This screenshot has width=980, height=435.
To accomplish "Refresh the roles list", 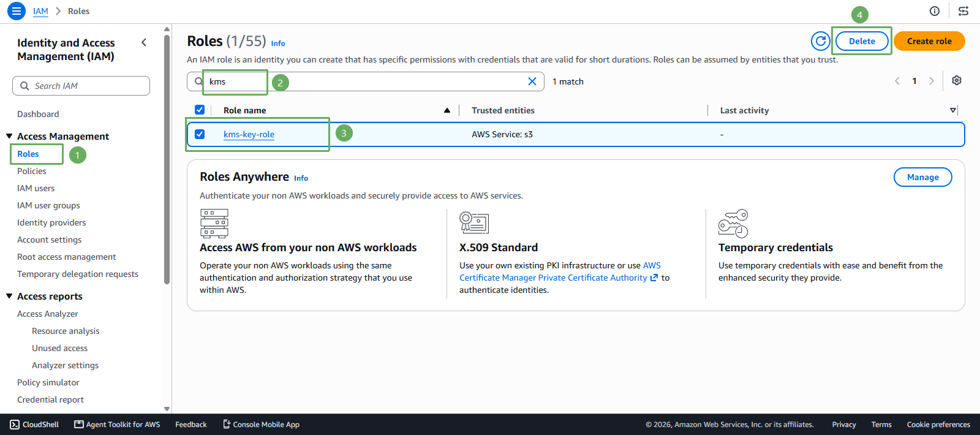I will click(x=820, y=41).
